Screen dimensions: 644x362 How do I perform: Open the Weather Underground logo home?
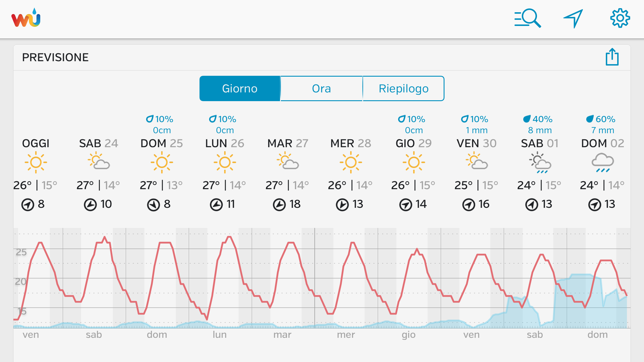point(26,18)
